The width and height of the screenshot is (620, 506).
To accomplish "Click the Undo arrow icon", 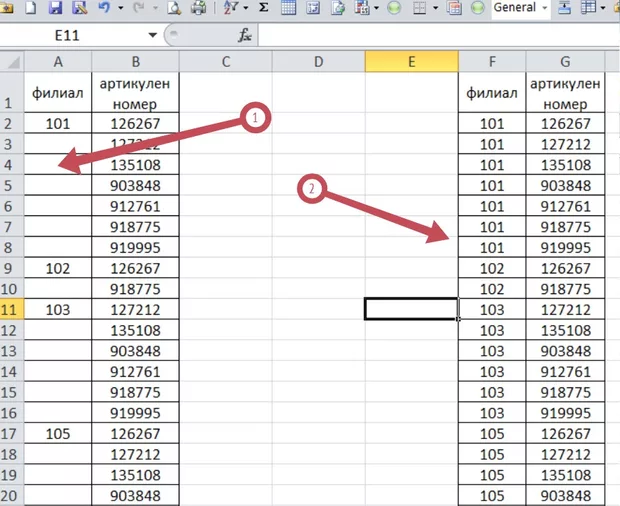I will [105, 8].
